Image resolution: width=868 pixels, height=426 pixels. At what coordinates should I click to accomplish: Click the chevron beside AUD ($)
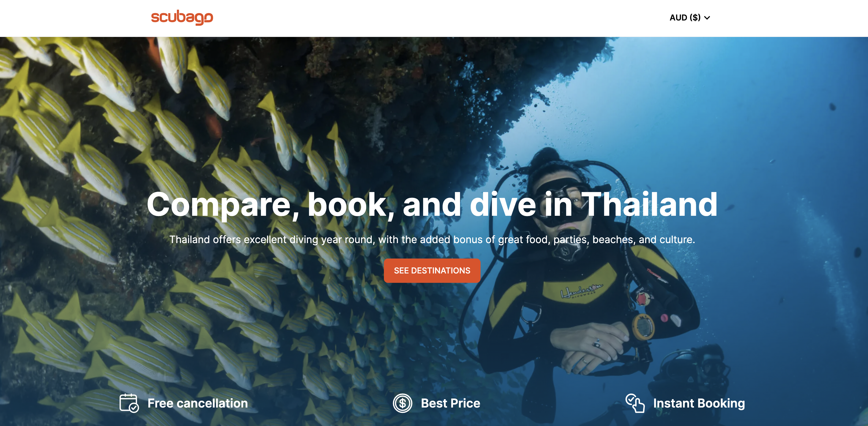click(x=707, y=18)
